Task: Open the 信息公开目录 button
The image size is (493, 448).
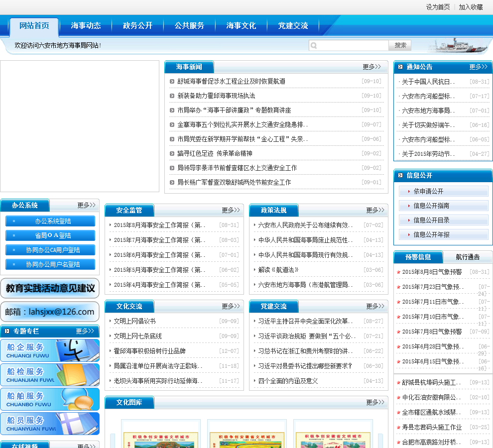Action: pyautogui.click(x=443, y=220)
